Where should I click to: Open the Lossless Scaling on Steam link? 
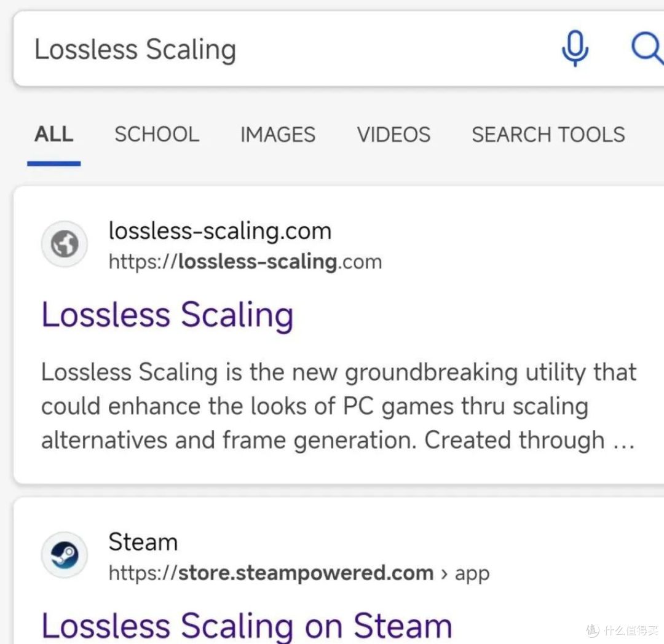pyautogui.click(x=247, y=626)
